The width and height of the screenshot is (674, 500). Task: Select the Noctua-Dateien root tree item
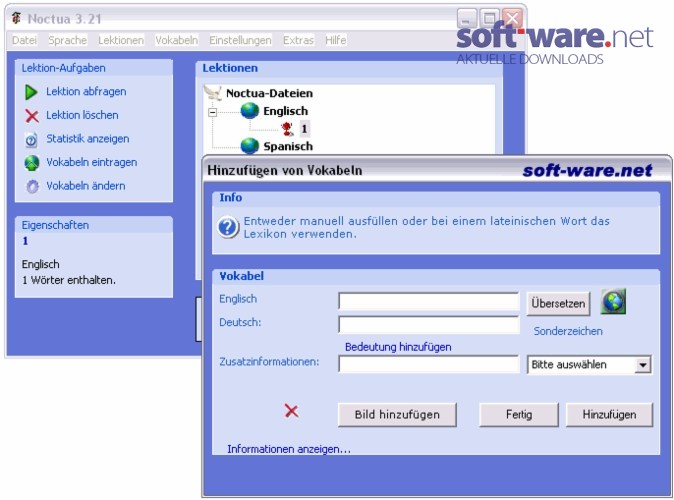[270, 93]
